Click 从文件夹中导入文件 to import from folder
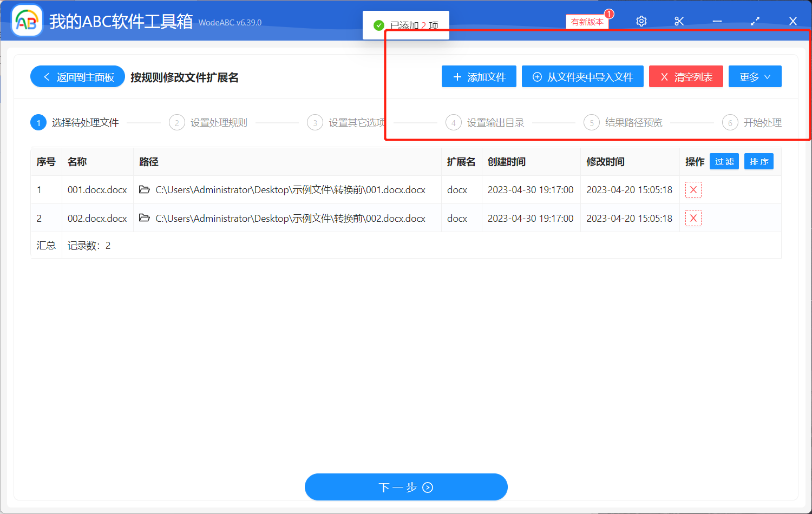 click(582, 76)
